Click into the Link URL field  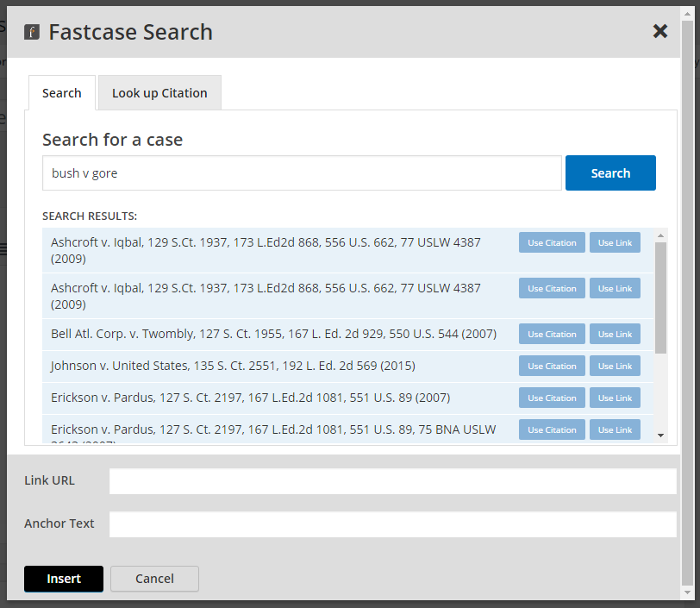coord(393,481)
